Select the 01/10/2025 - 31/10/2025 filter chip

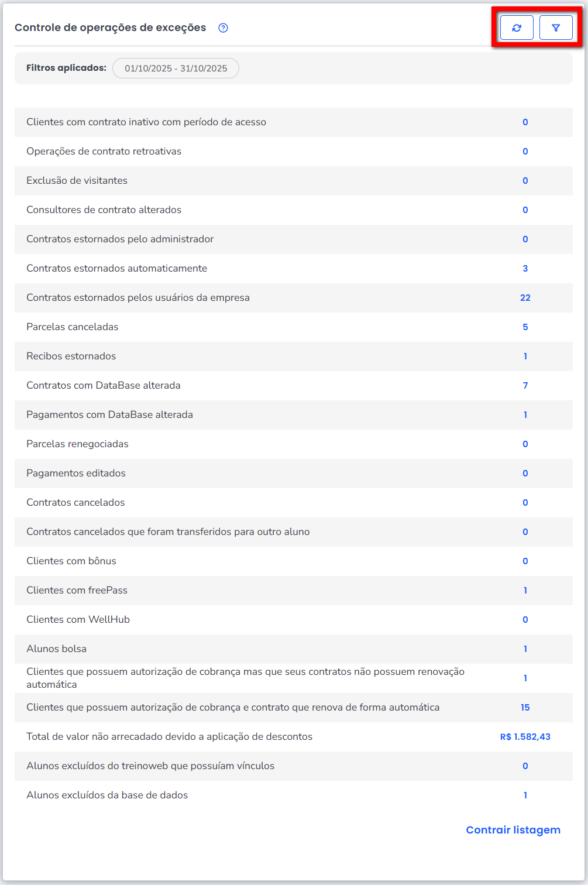pyautogui.click(x=176, y=68)
